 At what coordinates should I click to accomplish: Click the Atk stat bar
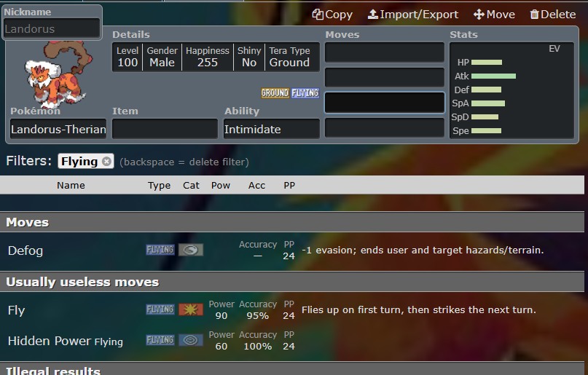(493, 76)
